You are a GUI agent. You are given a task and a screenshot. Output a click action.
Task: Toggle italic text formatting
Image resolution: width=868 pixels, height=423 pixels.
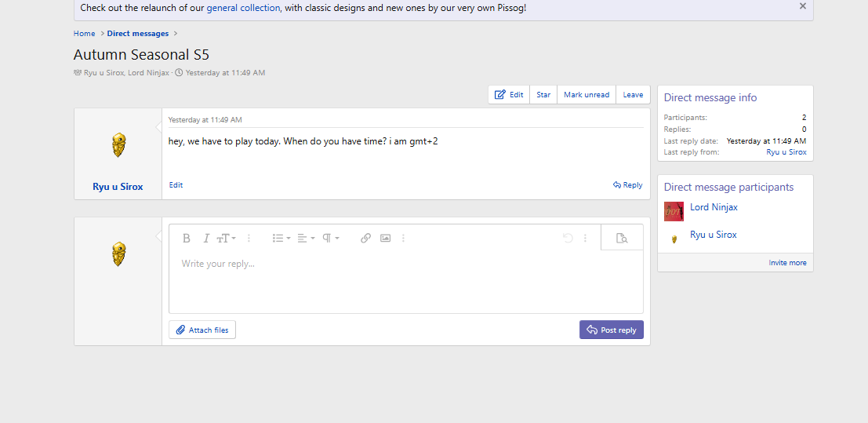point(206,239)
